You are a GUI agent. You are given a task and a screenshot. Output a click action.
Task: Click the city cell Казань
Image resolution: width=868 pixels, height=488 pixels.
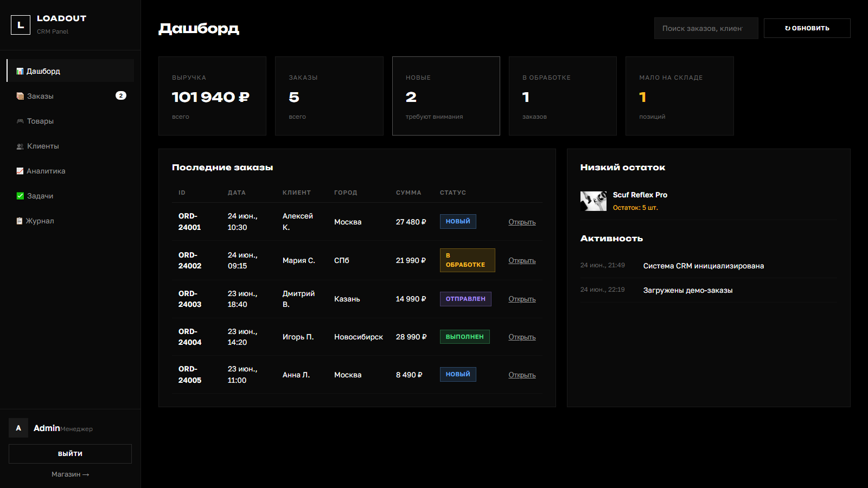click(x=347, y=299)
